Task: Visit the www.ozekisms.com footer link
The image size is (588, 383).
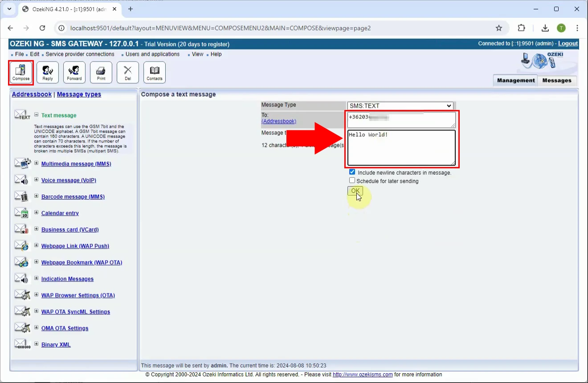Action: pyautogui.click(x=363, y=375)
